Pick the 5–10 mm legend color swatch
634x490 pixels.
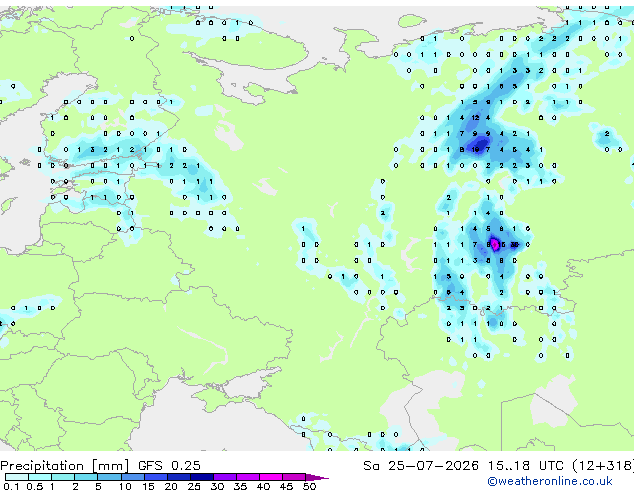(x=109, y=477)
